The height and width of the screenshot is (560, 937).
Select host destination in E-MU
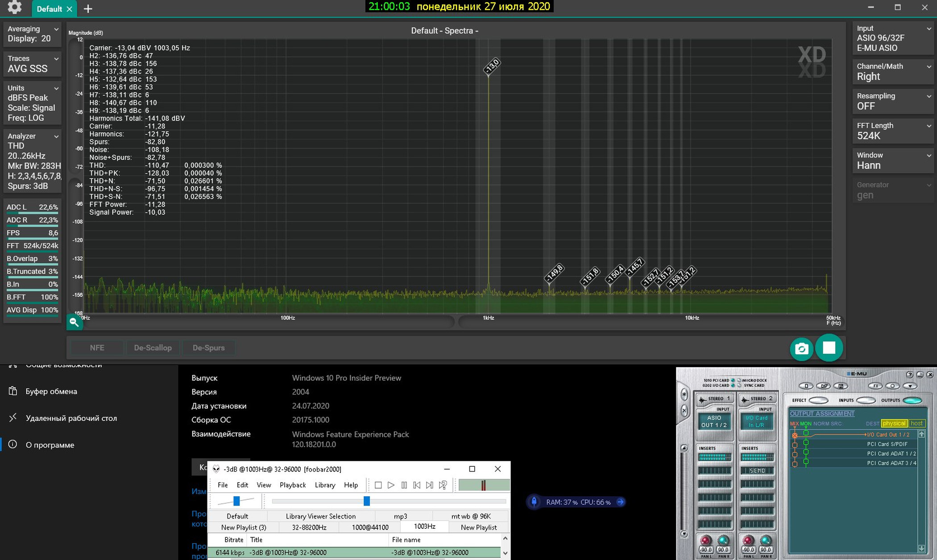pos(917,423)
